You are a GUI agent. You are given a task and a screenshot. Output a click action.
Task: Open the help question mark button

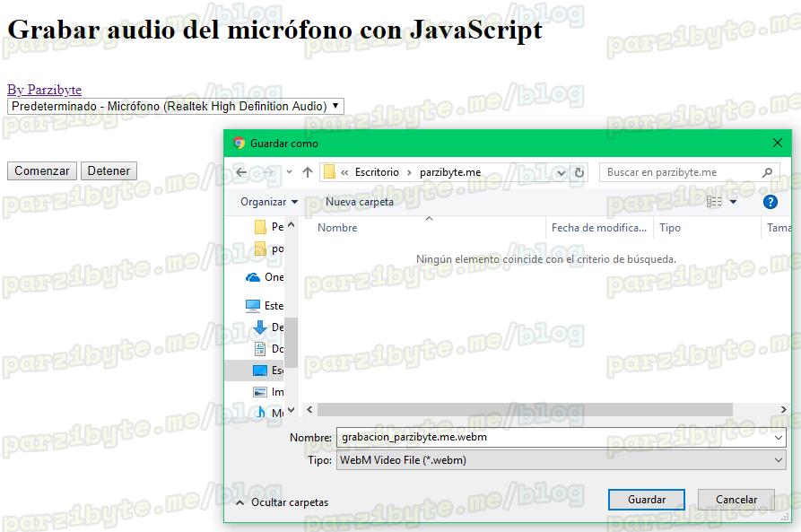(x=770, y=202)
